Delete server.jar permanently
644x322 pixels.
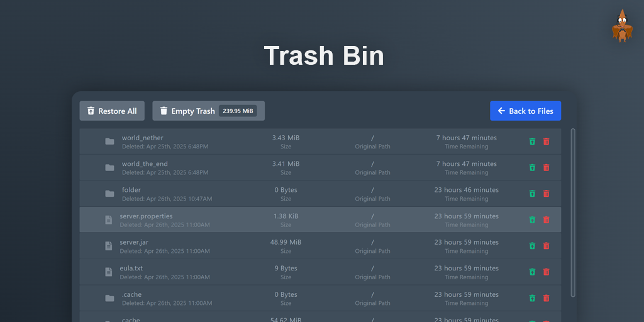tap(547, 246)
